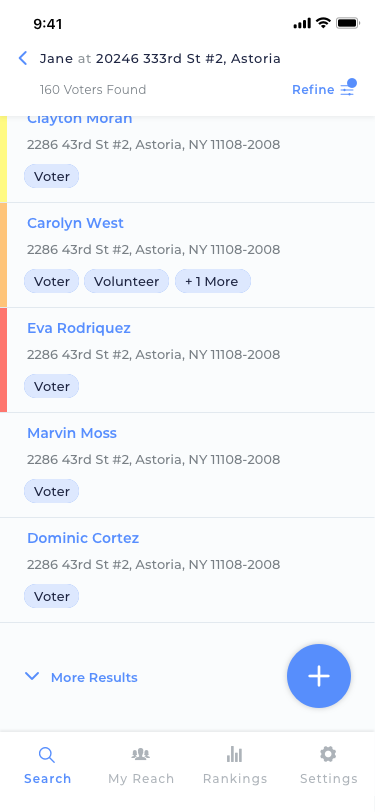Open the Rankings bar chart icon
Viewport: 375px width, 812px height.
(x=235, y=755)
